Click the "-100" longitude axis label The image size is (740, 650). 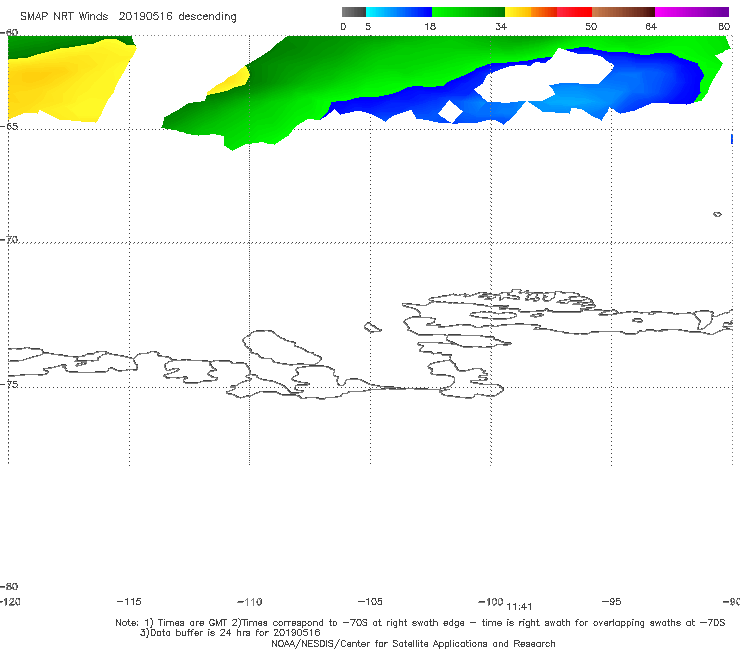click(491, 601)
